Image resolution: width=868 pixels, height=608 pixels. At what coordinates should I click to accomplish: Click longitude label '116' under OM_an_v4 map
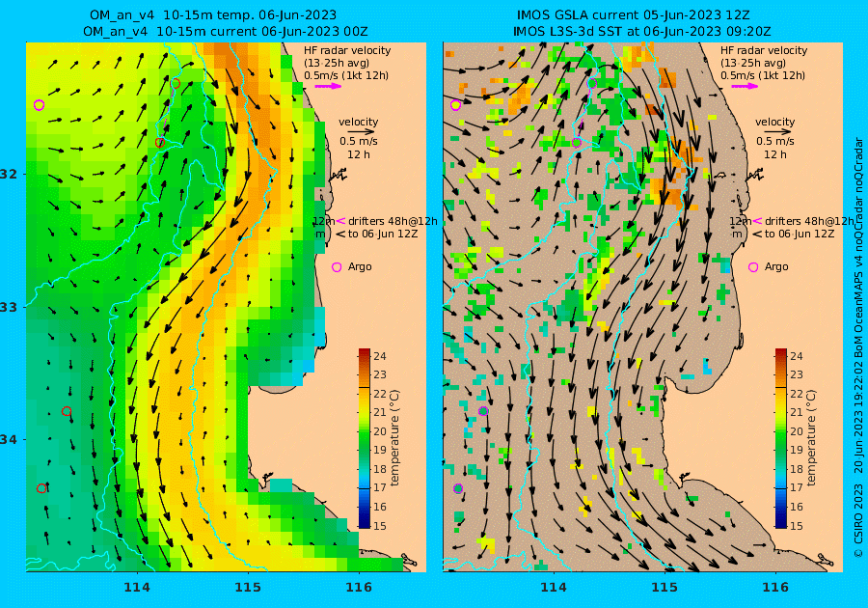coord(359,588)
